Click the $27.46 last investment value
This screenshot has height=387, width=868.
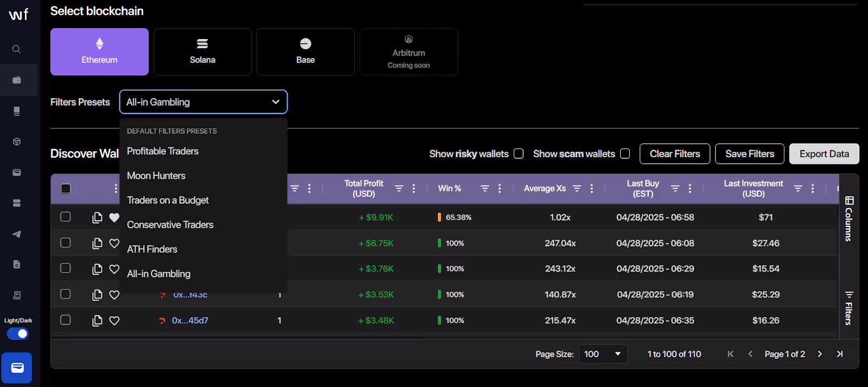click(x=765, y=243)
